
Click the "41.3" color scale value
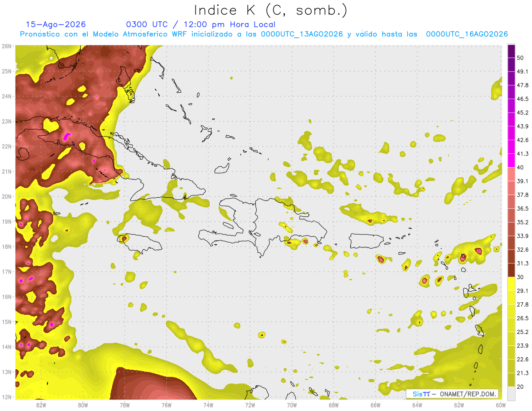[522, 154]
